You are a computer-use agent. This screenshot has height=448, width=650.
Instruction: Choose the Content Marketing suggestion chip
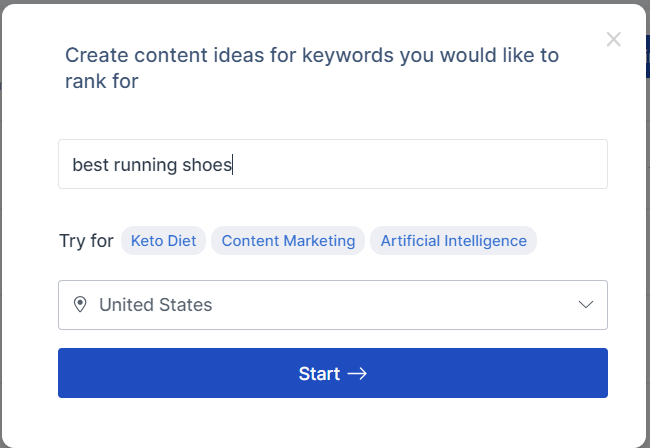coord(288,241)
